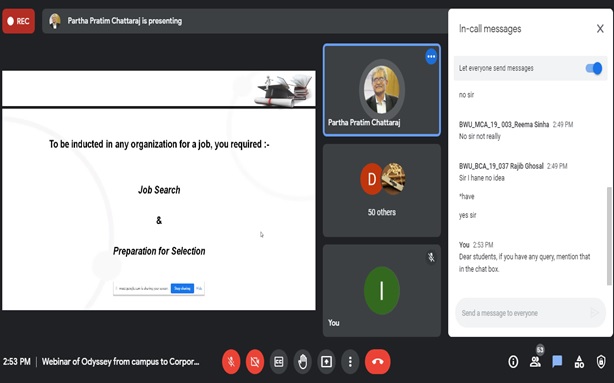Open more options three-dot menu in toolbar
The height and width of the screenshot is (383, 614).
coord(350,361)
